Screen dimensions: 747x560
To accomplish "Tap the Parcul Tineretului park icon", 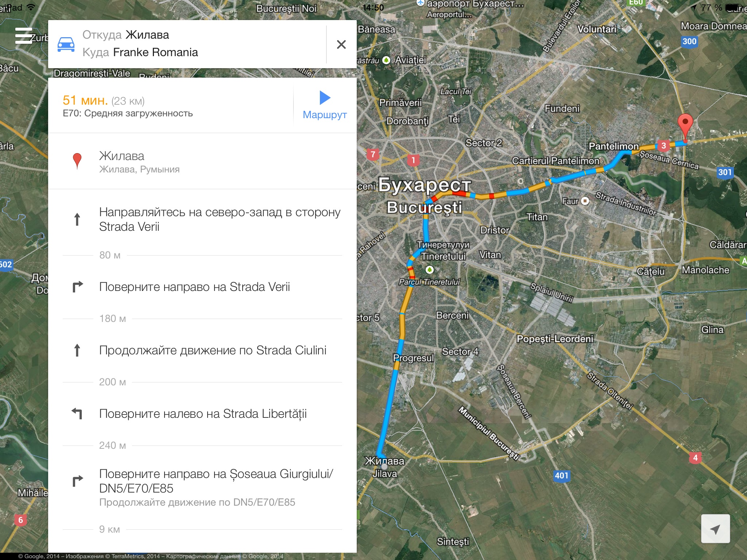I will click(x=430, y=270).
